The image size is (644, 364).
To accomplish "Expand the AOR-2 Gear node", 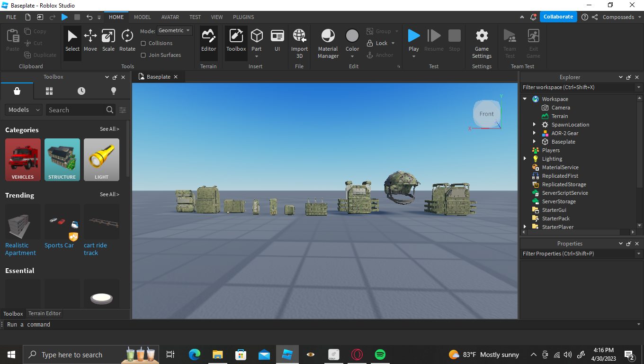I will (x=534, y=133).
